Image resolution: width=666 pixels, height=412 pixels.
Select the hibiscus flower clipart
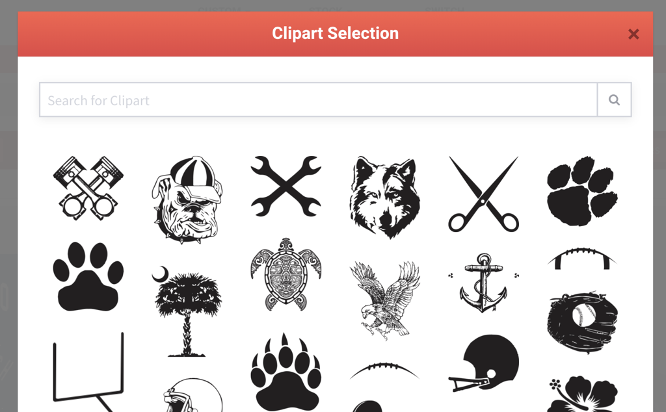(x=582, y=394)
